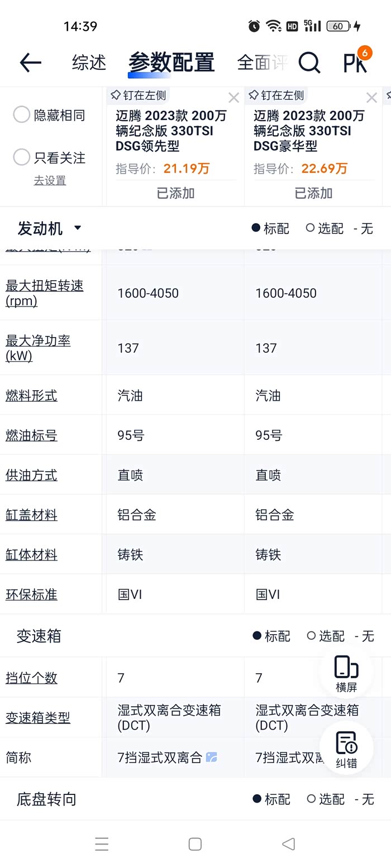
Task: Tap 已添加 under the 领先型 model
Action: click(x=175, y=193)
